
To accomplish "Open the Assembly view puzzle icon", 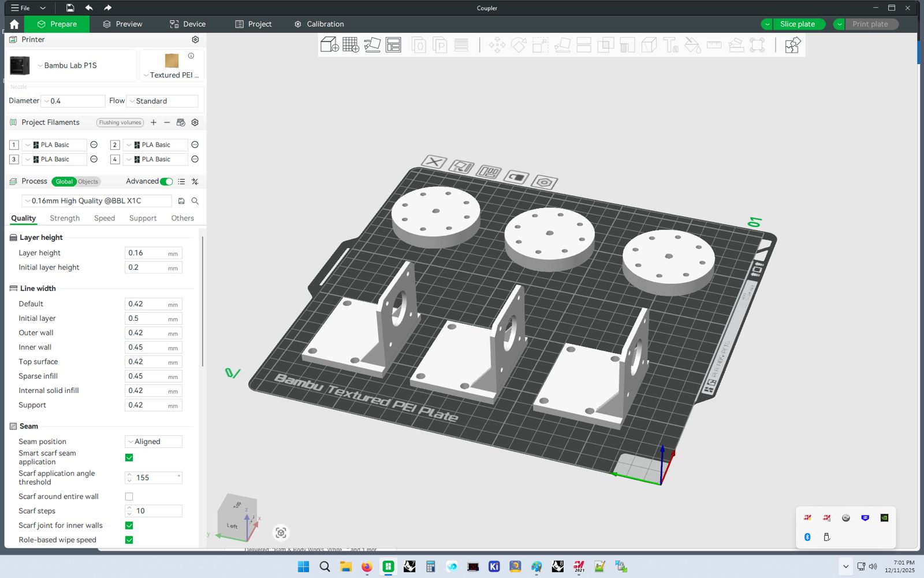I will [792, 45].
